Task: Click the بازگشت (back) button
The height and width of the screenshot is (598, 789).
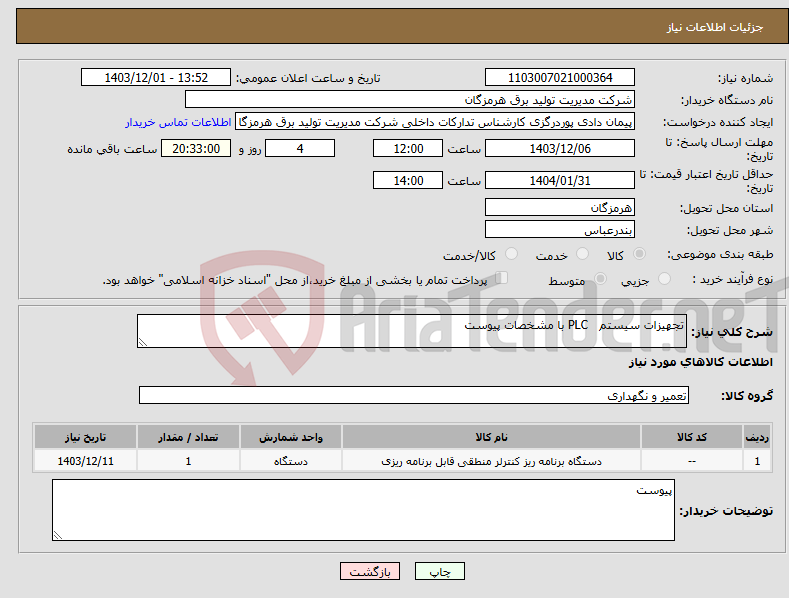Action: [x=370, y=571]
